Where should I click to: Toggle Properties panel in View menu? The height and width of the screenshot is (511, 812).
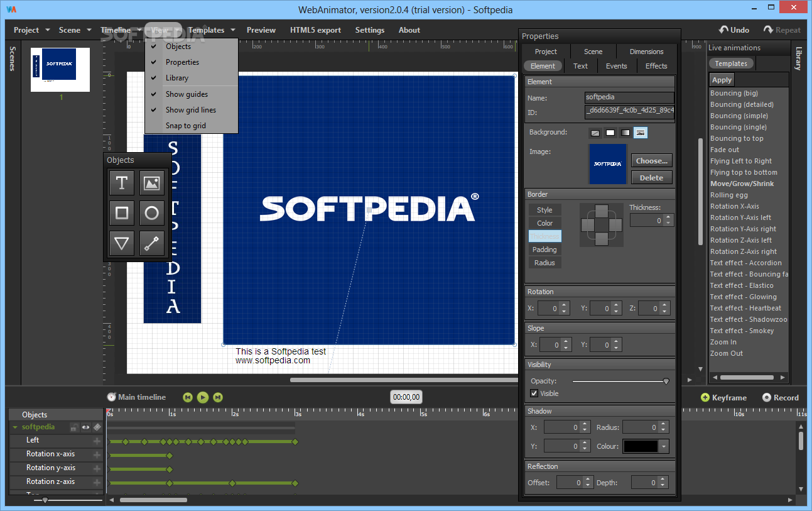(x=192, y=62)
